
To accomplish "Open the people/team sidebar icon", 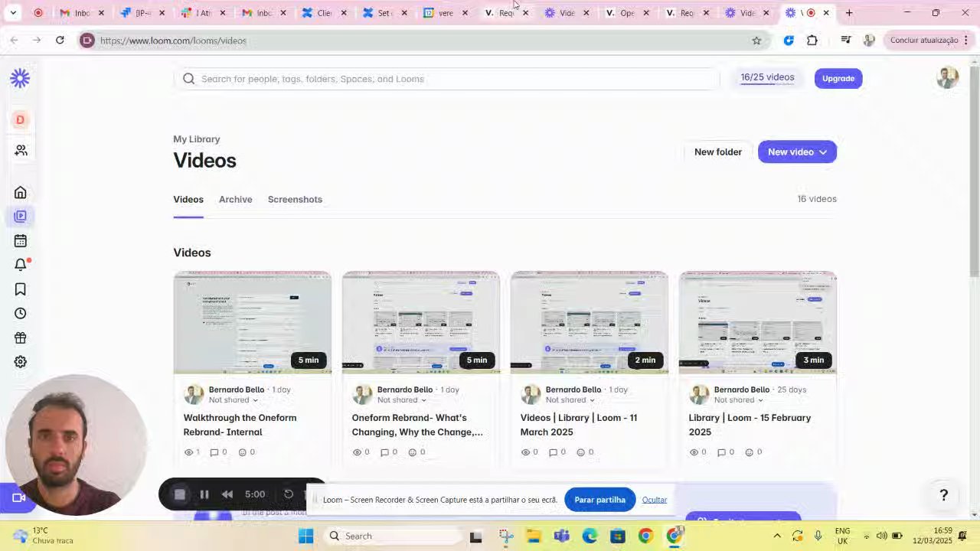I will pos(21,151).
